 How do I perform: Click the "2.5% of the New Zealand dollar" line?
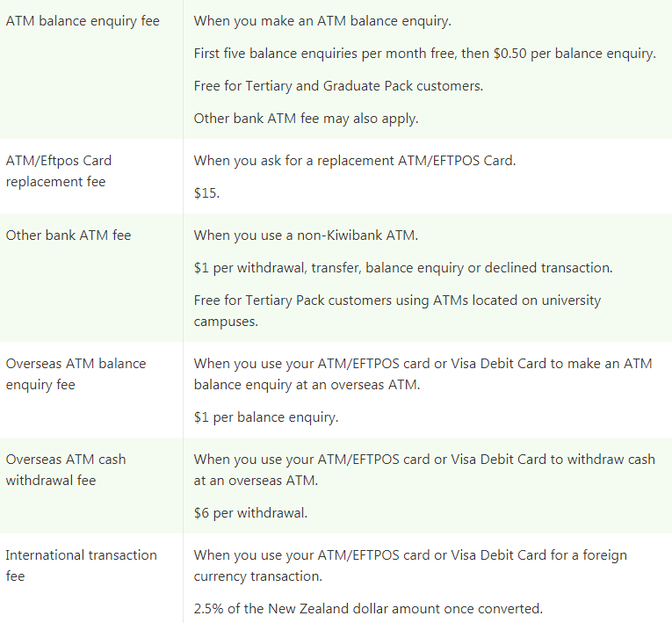[368, 609]
